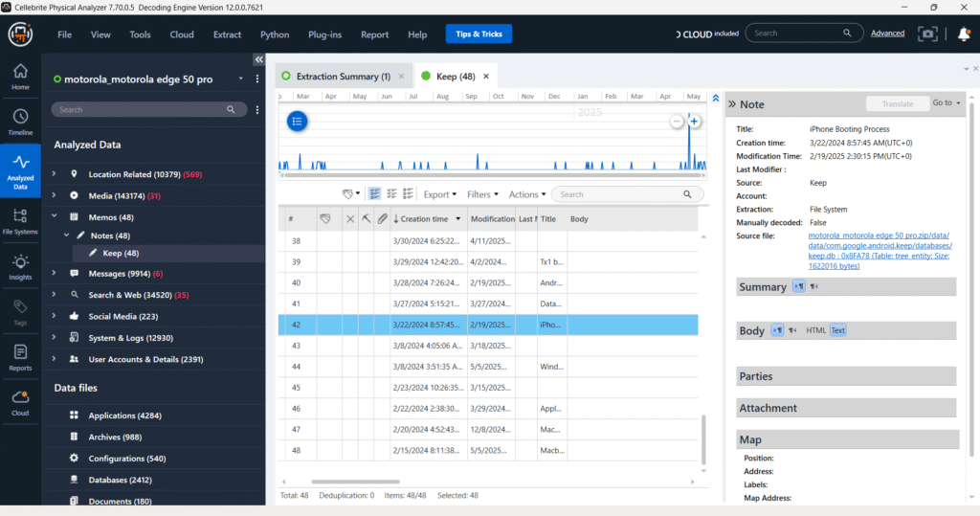This screenshot has height=516, width=980.
Task: Click the screen capture camera icon
Action: (927, 34)
